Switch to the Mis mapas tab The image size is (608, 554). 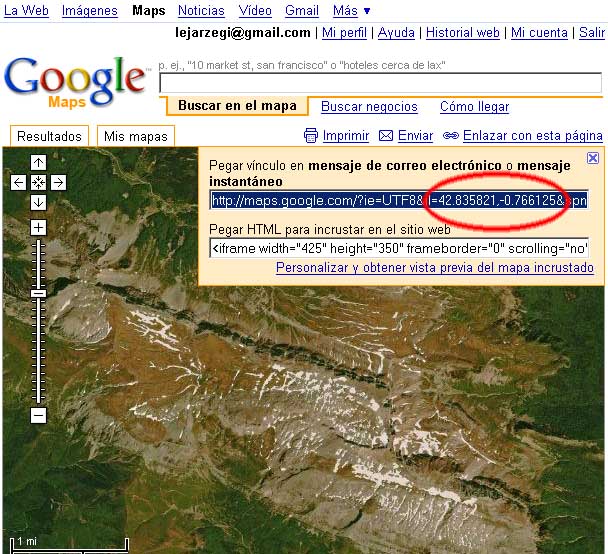(x=135, y=136)
